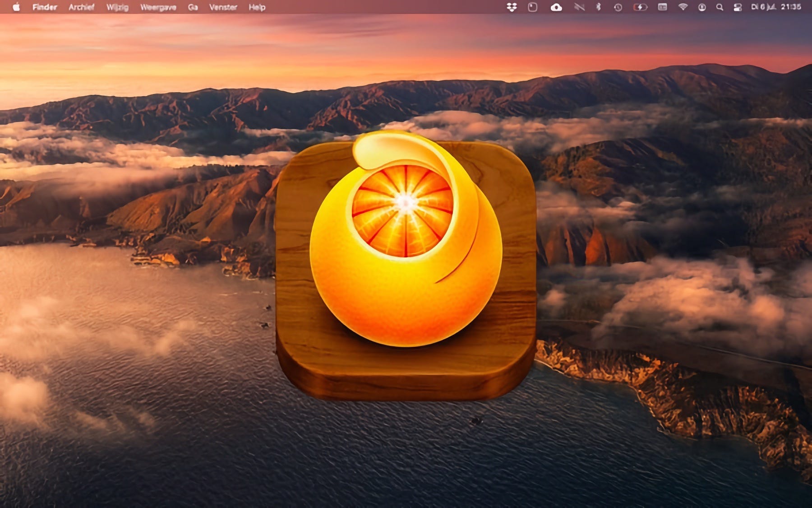Open the Ga menu
Viewport: 812px width, 508px height.
(x=193, y=7)
